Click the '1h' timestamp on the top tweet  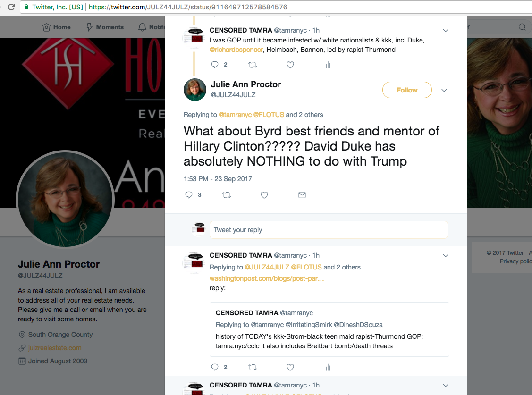click(x=316, y=30)
